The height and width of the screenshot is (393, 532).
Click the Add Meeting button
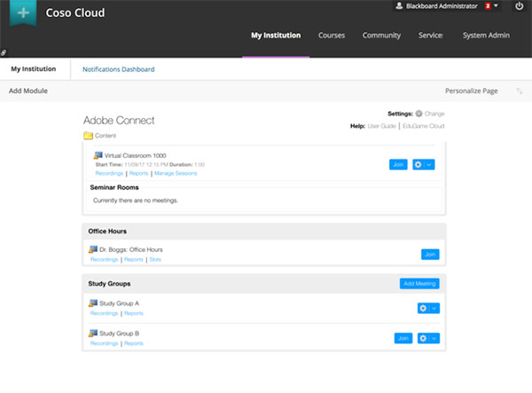pyautogui.click(x=419, y=283)
